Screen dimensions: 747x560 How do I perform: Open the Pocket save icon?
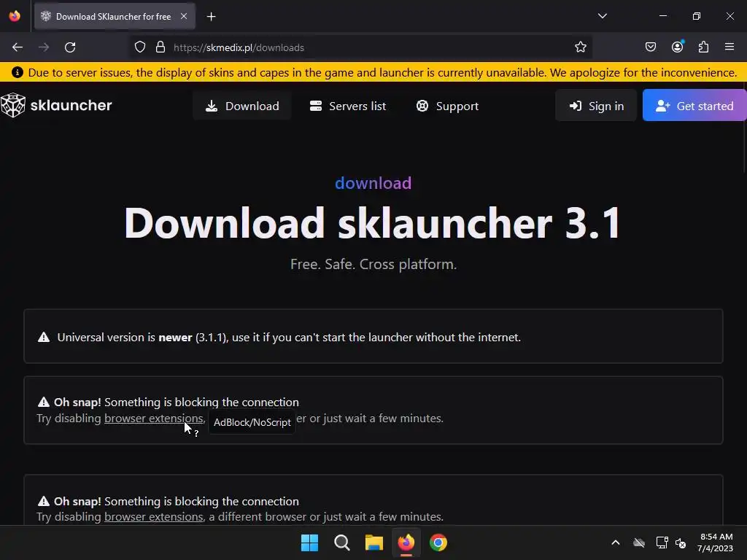click(x=650, y=47)
